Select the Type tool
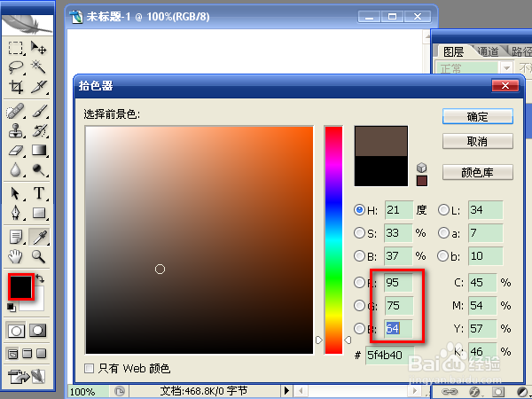Image resolution: width=532 pixels, height=399 pixels. (39, 193)
